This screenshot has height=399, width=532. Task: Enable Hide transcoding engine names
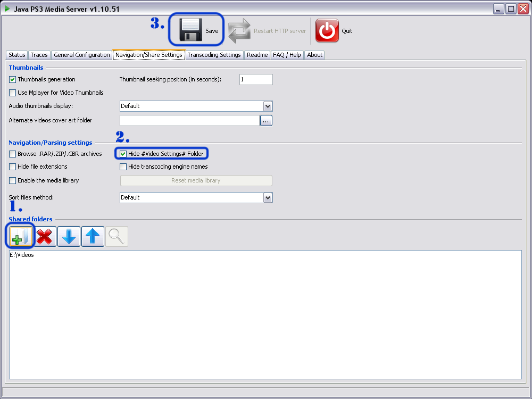click(x=123, y=167)
